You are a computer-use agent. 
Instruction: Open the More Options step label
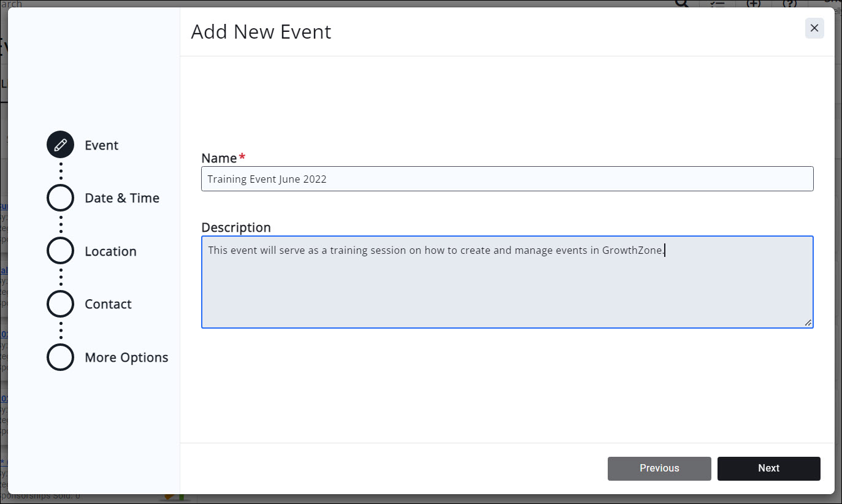tap(126, 357)
